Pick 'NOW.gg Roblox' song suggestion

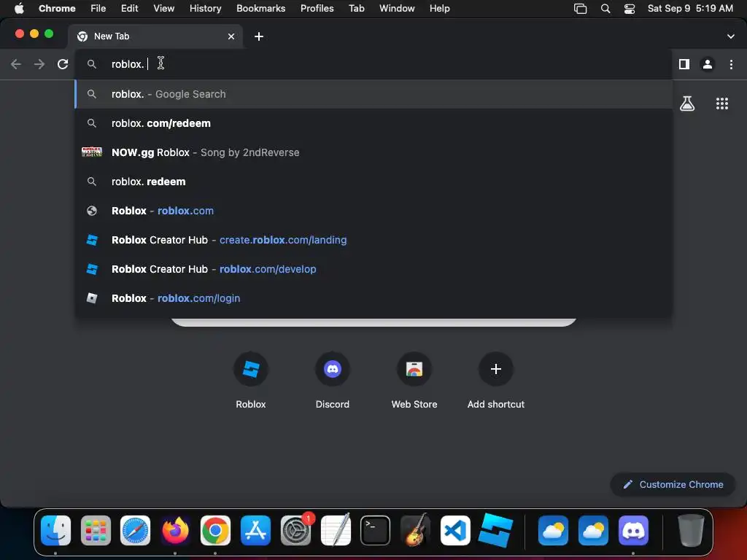(x=374, y=152)
